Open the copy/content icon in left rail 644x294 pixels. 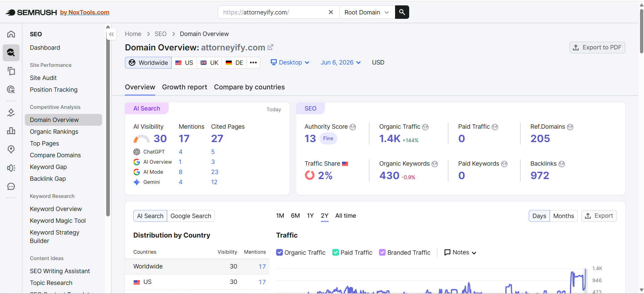point(11,71)
